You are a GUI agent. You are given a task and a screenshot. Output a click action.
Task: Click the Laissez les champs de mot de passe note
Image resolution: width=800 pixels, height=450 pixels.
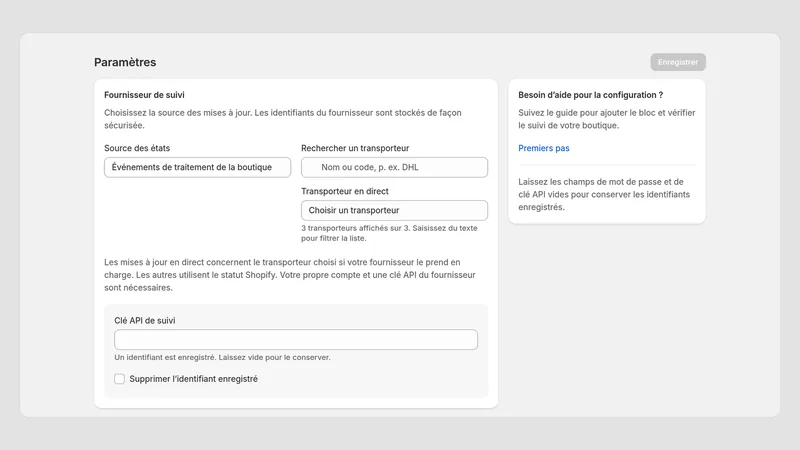(x=604, y=194)
